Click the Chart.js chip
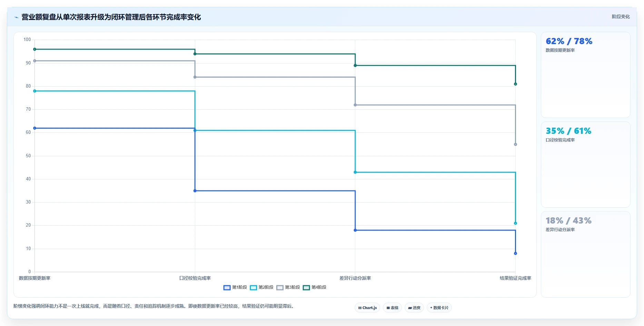This screenshot has width=644, height=326. (x=367, y=308)
